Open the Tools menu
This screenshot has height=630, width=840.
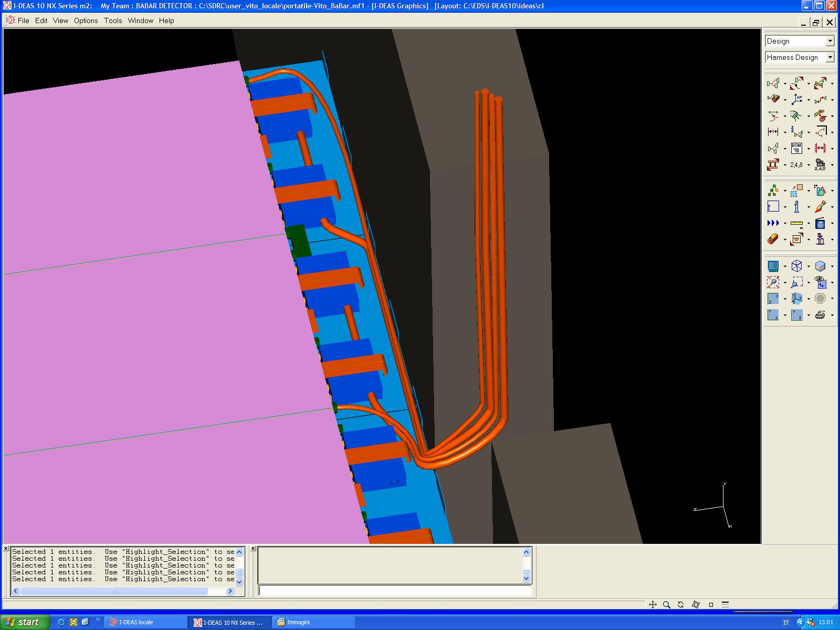113,20
